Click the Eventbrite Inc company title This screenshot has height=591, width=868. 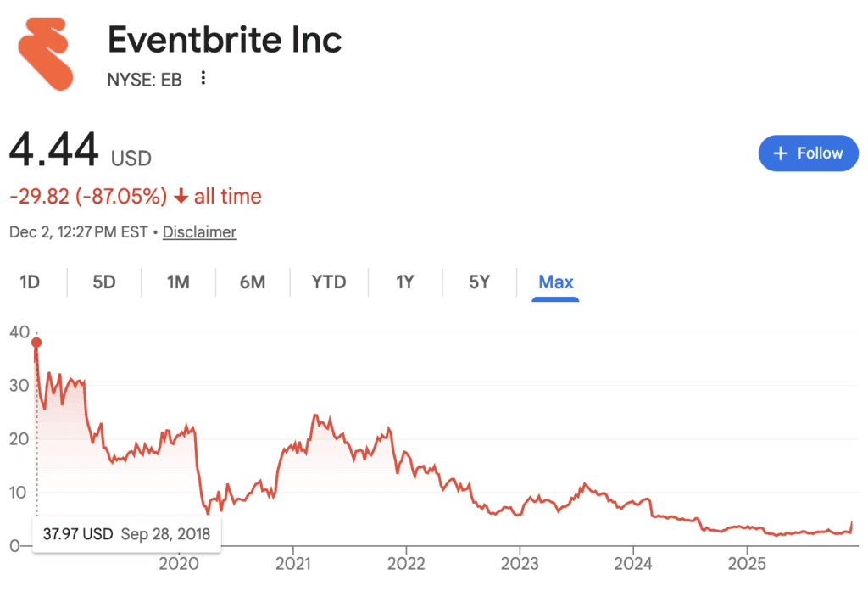click(x=224, y=40)
